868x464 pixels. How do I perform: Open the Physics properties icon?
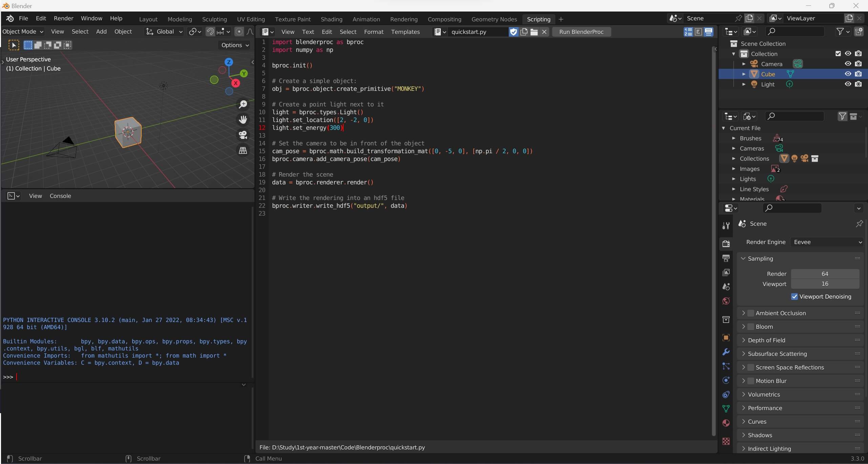click(x=726, y=380)
